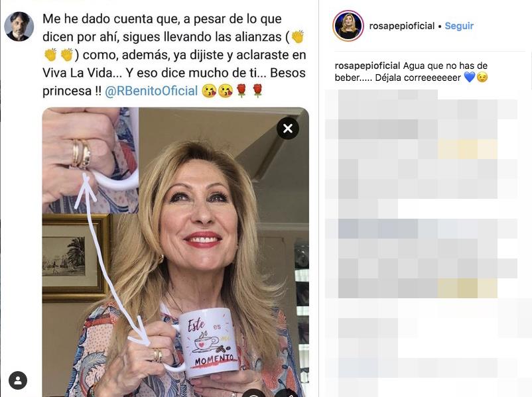Close the photo with the X button
Image resolution: width=532 pixels, height=397 pixels.
tap(288, 129)
